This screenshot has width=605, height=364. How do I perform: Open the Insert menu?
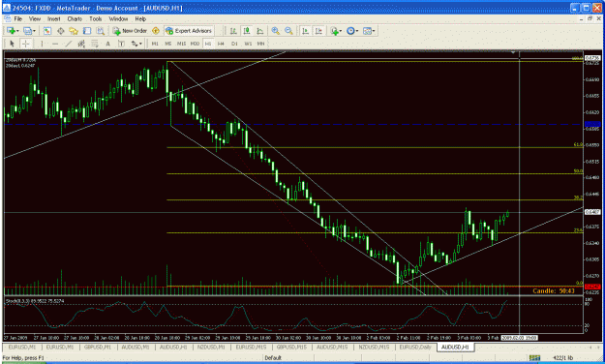click(x=54, y=18)
